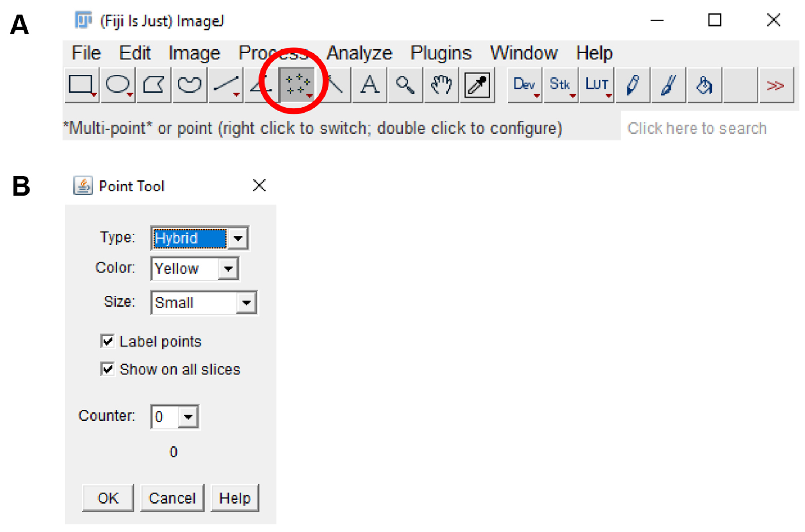Click the Multi-point status bar message
The image size is (805, 532).
point(313,128)
